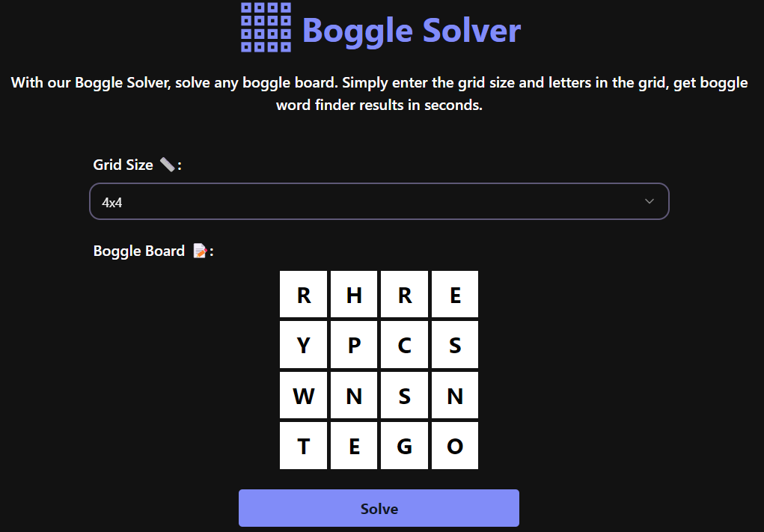Select the P cell in the board
Screen dimensions: 764x532
tap(353, 344)
